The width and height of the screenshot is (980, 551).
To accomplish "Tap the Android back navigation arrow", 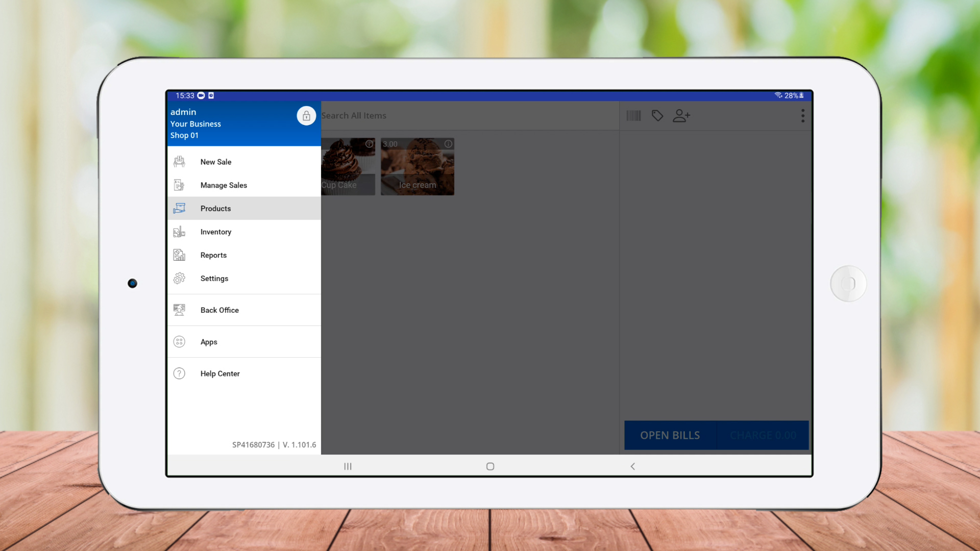I will tap(633, 466).
